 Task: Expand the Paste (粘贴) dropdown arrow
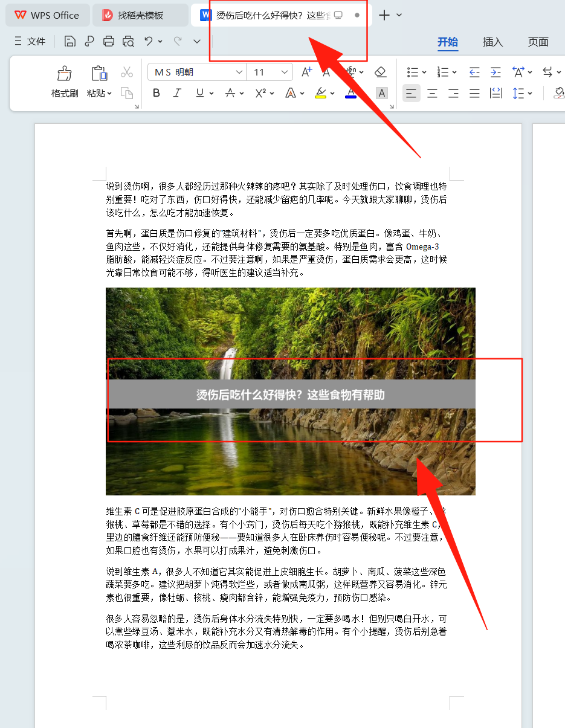[x=109, y=94]
